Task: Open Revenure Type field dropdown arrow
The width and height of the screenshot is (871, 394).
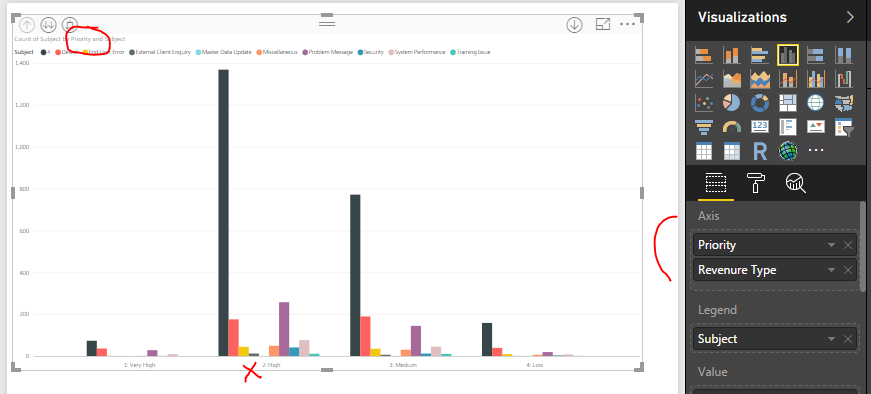Action: tap(831, 270)
